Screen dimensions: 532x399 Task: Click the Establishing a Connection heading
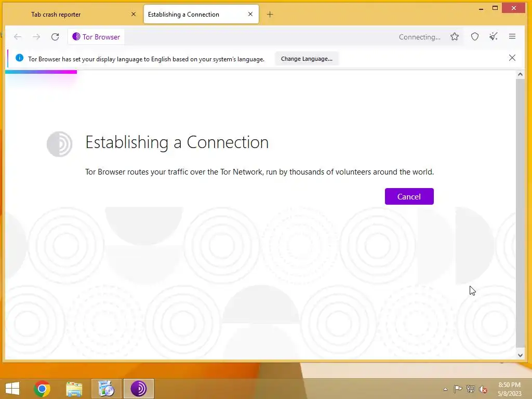[x=177, y=142]
